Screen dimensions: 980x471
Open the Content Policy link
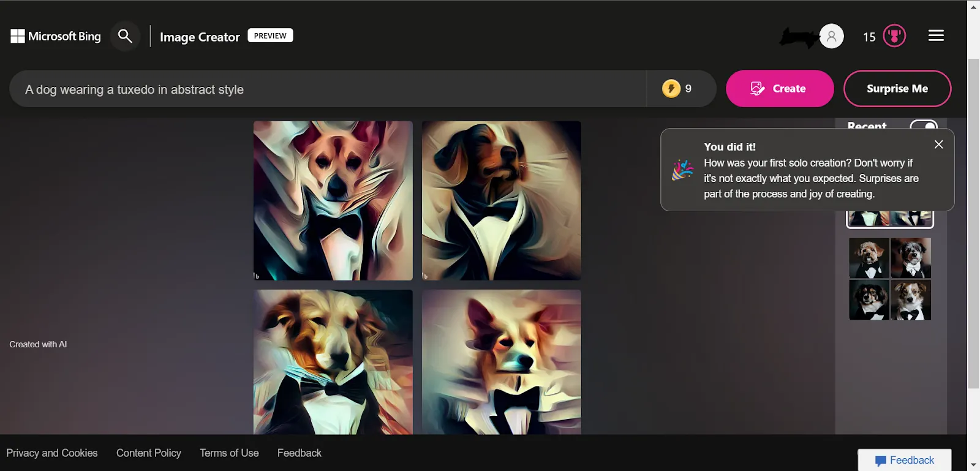click(x=149, y=453)
